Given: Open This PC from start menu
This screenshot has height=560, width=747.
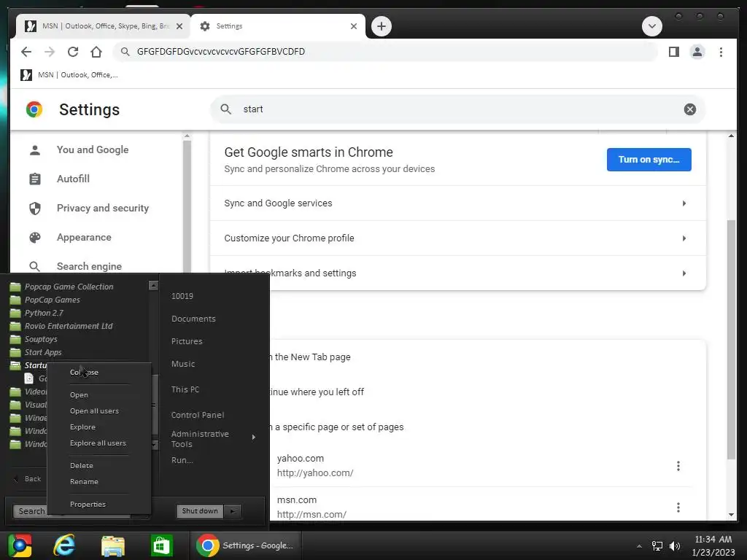Looking at the screenshot, I should click(185, 389).
